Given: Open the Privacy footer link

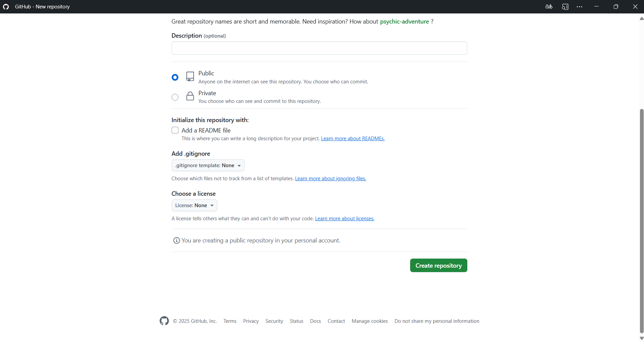Looking at the screenshot, I should pyautogui.click(x=251, y=321).
